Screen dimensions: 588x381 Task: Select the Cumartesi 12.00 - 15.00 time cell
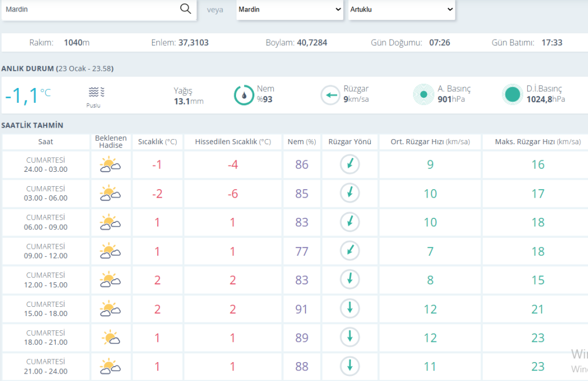[47, 280]
